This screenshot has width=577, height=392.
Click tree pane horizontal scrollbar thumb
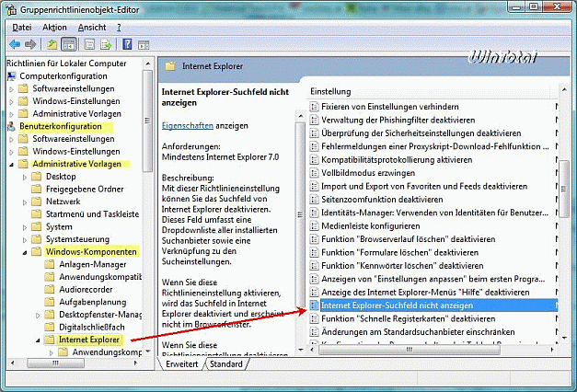(55, 363)
